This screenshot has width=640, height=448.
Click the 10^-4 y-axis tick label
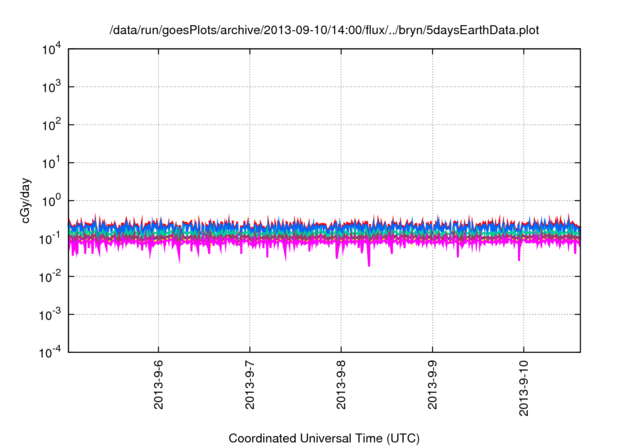click(50, 352)
